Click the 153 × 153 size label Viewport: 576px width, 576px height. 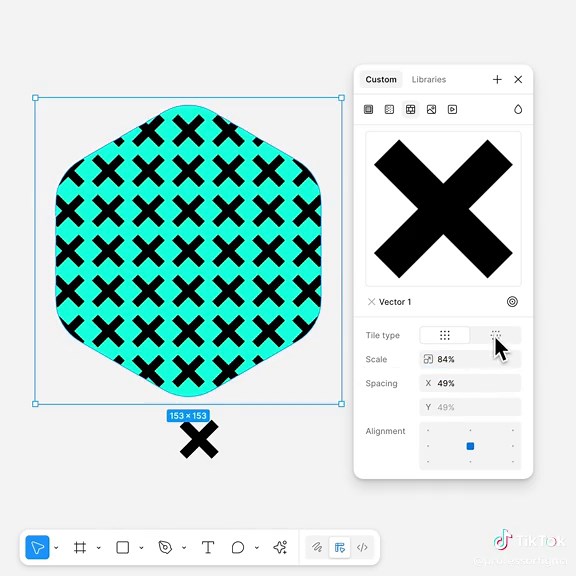coord(188,415)
